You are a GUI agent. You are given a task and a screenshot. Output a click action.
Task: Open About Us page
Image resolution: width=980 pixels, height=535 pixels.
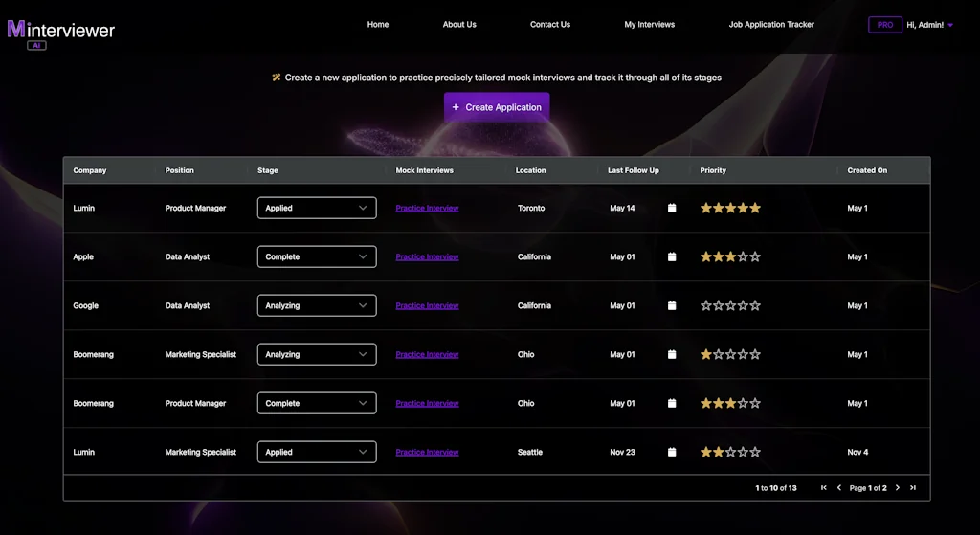coord(459,24)
